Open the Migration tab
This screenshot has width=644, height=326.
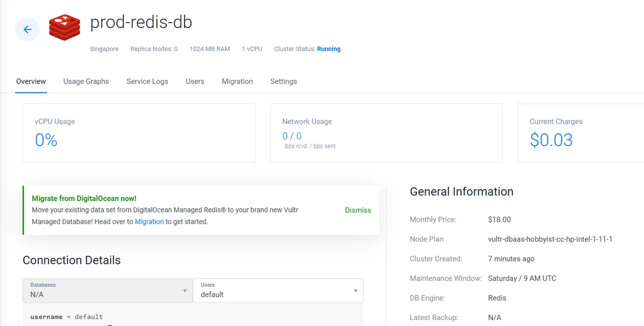(237, 81)
